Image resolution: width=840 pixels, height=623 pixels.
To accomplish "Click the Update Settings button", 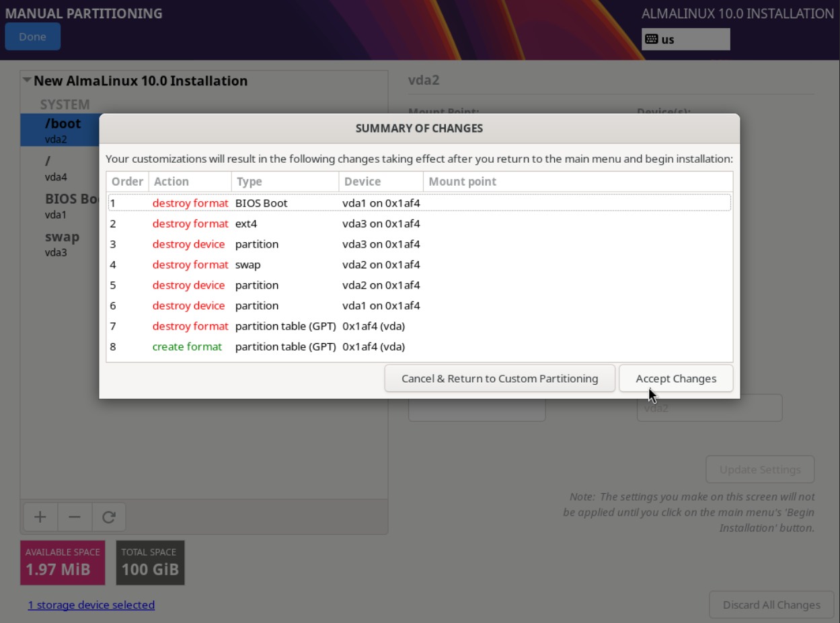I will pos(760,470).
